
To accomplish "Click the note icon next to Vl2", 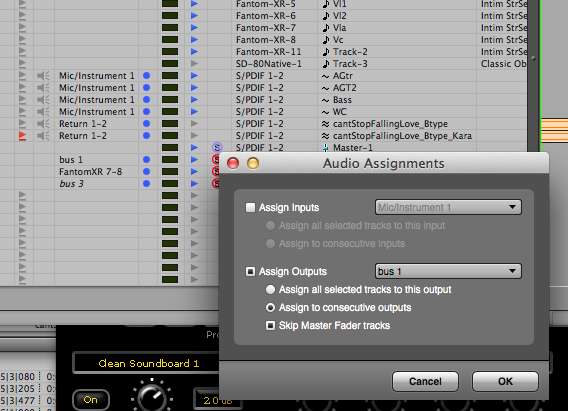I will [326, 16].
